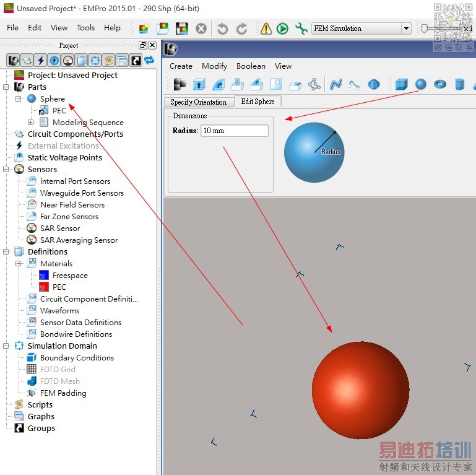
Task: Click the blue Freespace material swatch
Action: [x=44, y=276]
